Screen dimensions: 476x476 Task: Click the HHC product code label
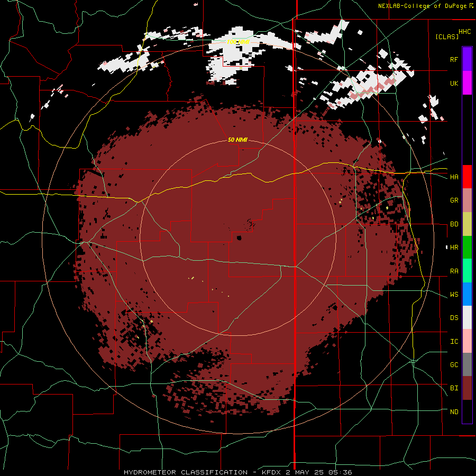click(x=465, y=32)
